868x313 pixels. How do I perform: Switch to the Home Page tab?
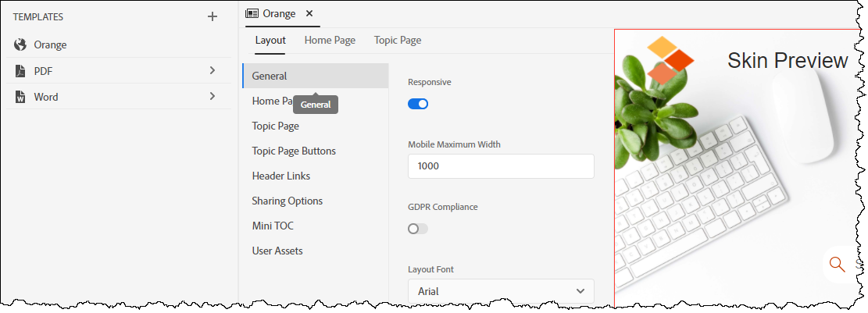[330, 41]
